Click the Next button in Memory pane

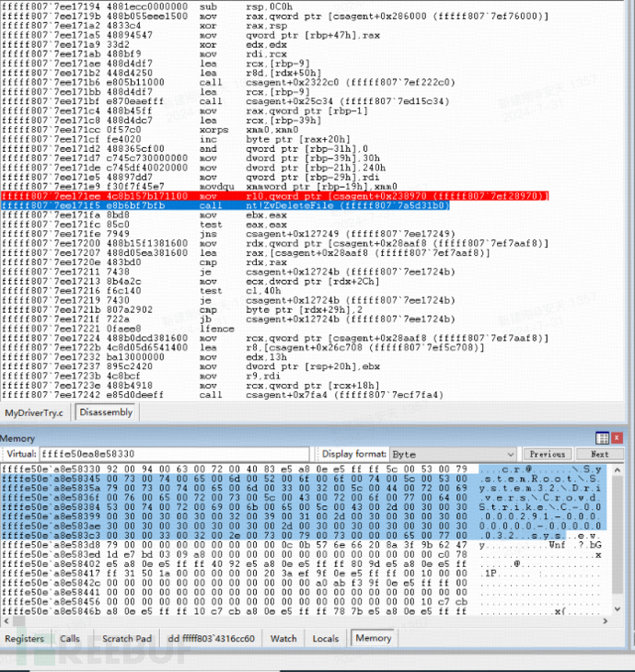[x=599, y=454]
